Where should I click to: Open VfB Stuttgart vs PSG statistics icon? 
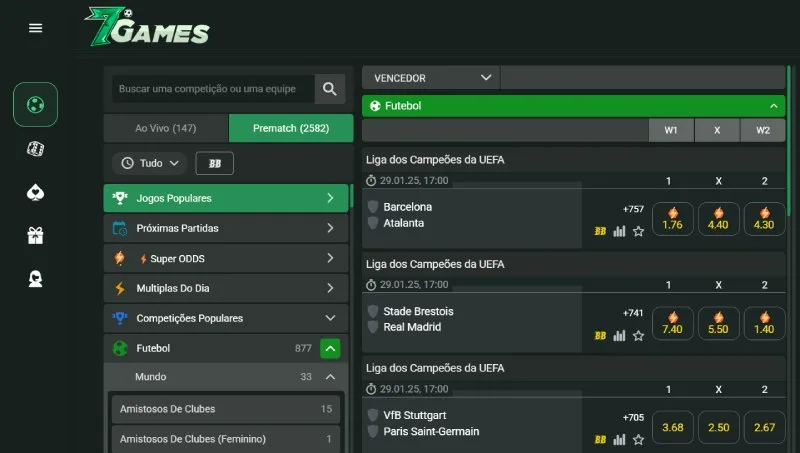click(x=619, y=439)
